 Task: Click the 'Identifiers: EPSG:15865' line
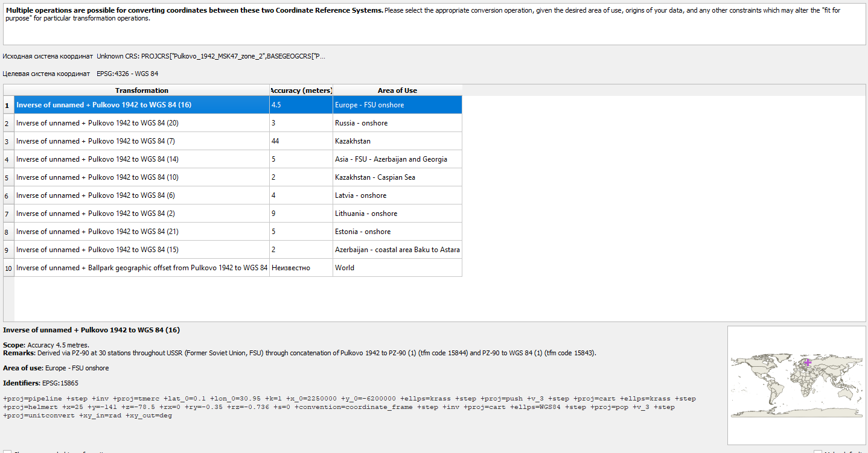click(x=40, y=383)
